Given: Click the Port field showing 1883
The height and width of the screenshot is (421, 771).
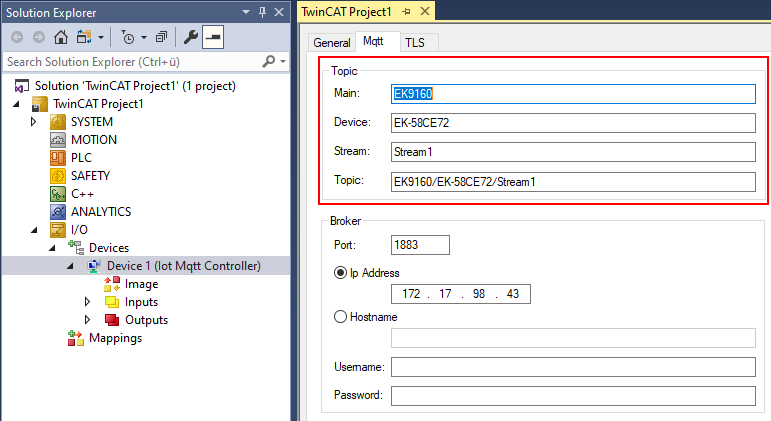Looking at the screenshot, I should (x=420, y=245).
